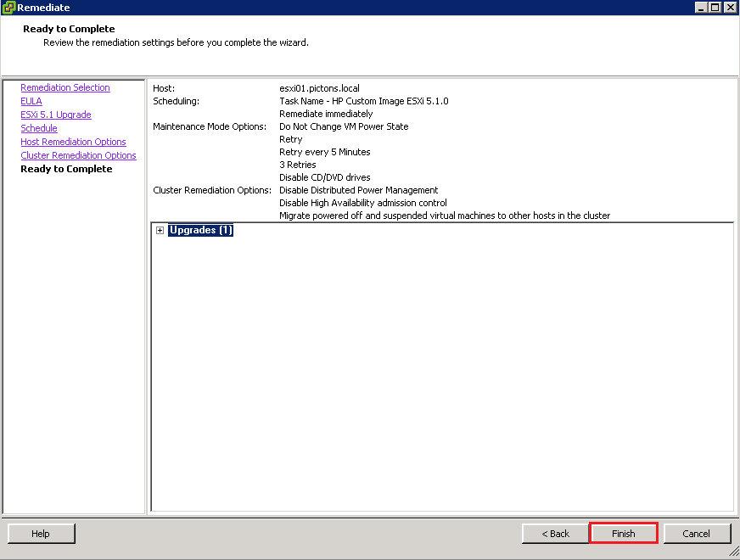
Task: Click the Finish button
Action: coord(623,534)
